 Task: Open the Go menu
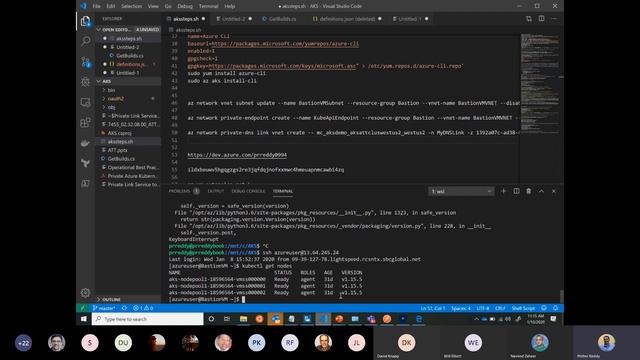coord(168,6)
